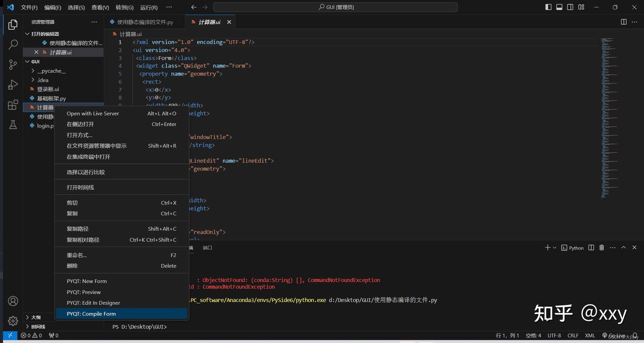644x343 pixels.
Task: Expand the __pycache__ folder
Action: pyautogui.click(x=51, y=71)
